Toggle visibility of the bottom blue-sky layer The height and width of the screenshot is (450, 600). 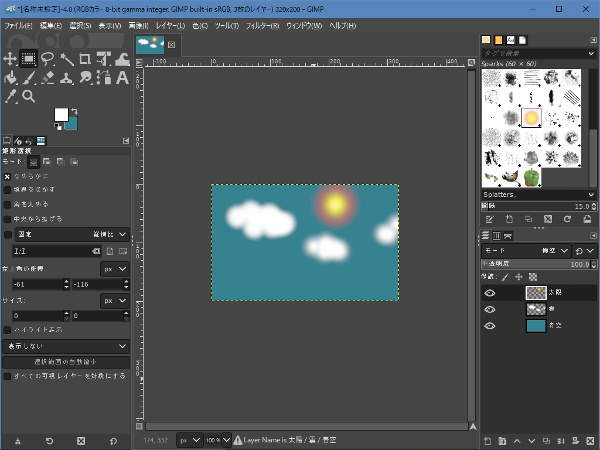(x=490, y=326)
